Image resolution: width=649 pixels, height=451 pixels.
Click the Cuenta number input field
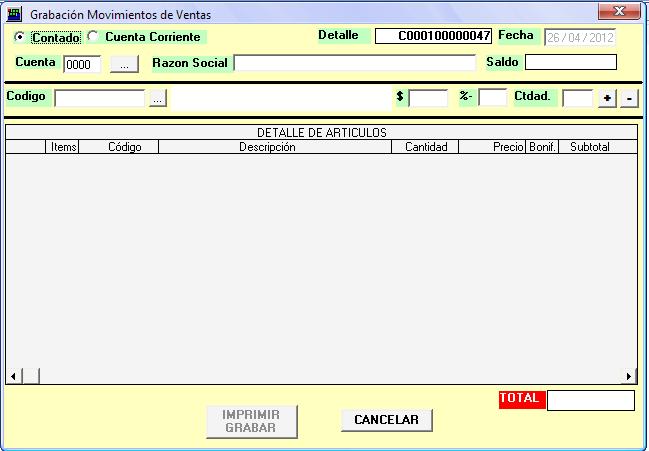82,64
